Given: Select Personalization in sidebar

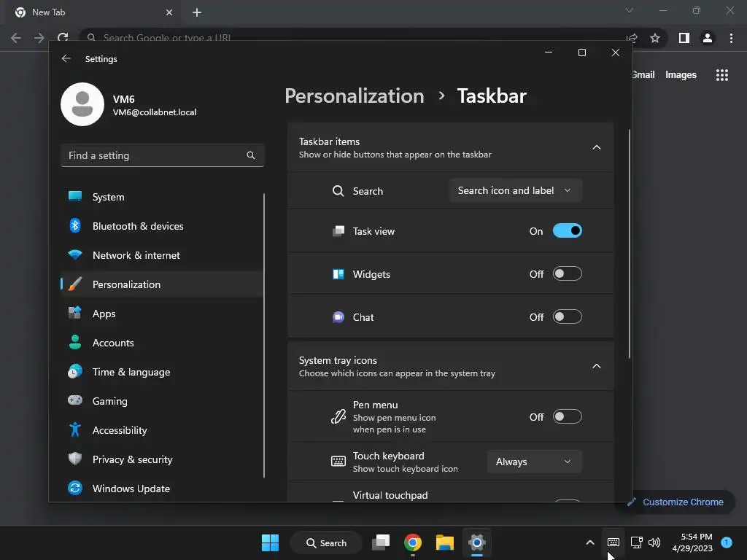Looking at the screenshot, I should [162, 284].
